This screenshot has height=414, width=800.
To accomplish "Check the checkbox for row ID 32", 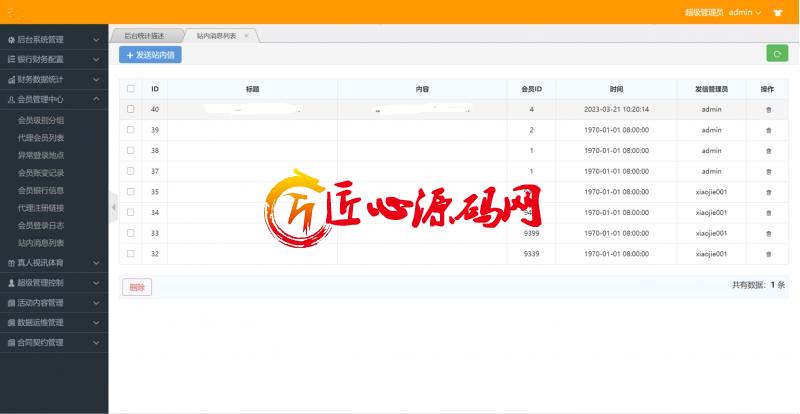I will click(131, 253).
